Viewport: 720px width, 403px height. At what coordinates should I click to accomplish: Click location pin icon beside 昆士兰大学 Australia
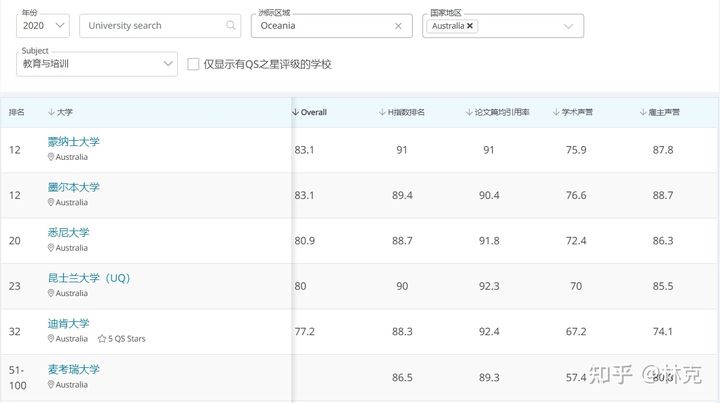(x=51, y=293)
